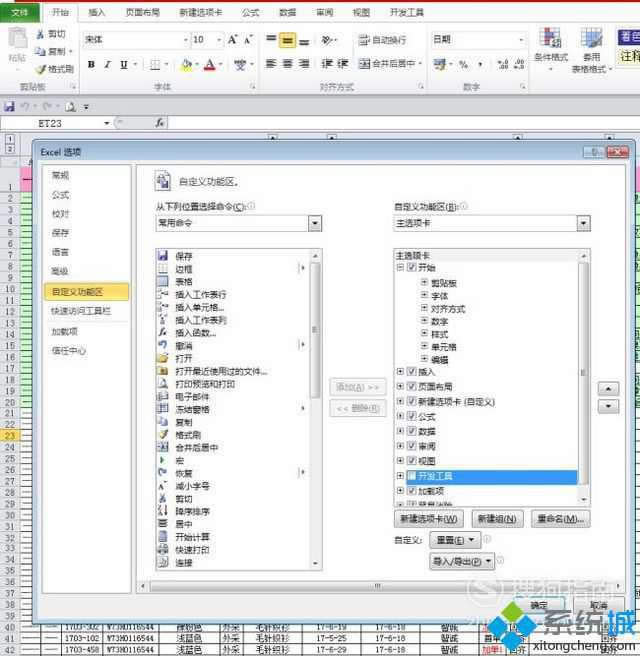Click the Format as Table (套用表格格式) icon
The width and height of the screenshot is (640, 656).
591,38
